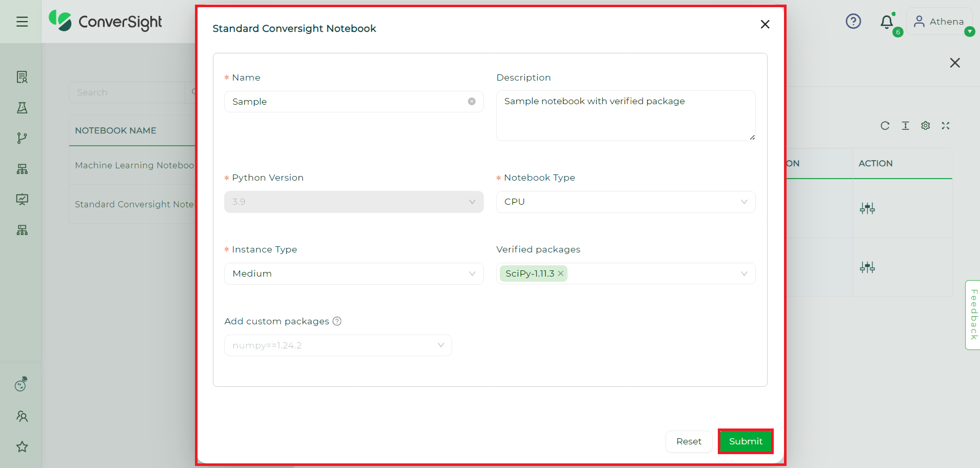Open the Instance Type dropdown showing Medium
980x468 pixels.
click(x=354, y=274)
